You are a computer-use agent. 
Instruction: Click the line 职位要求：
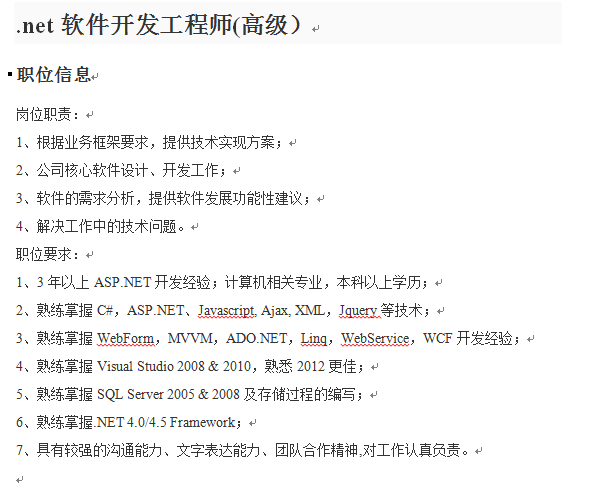pos(48,254)
